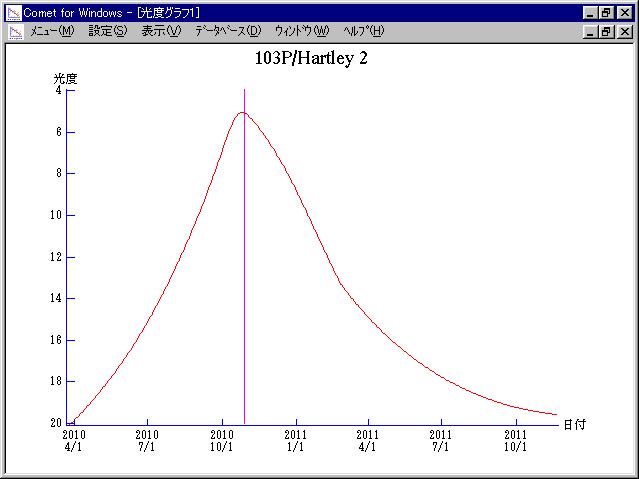Click magnitude 14 axis value

(56, 298)
